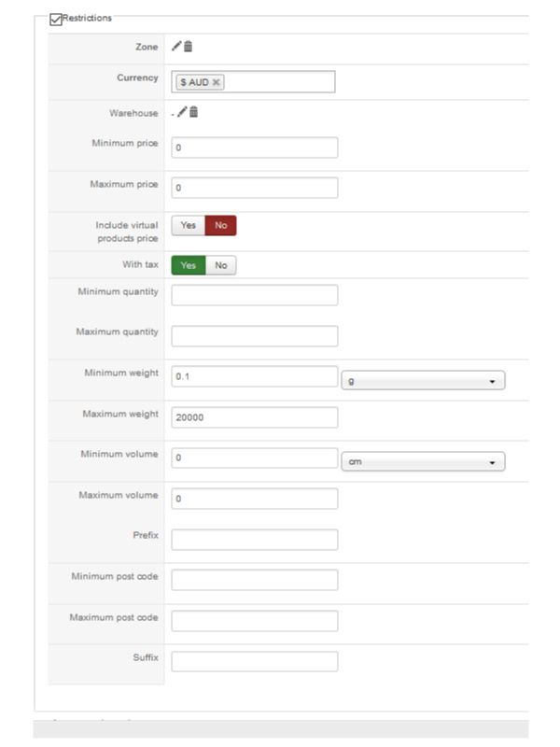Select No for With tax
560x747 pixels.
221,265
